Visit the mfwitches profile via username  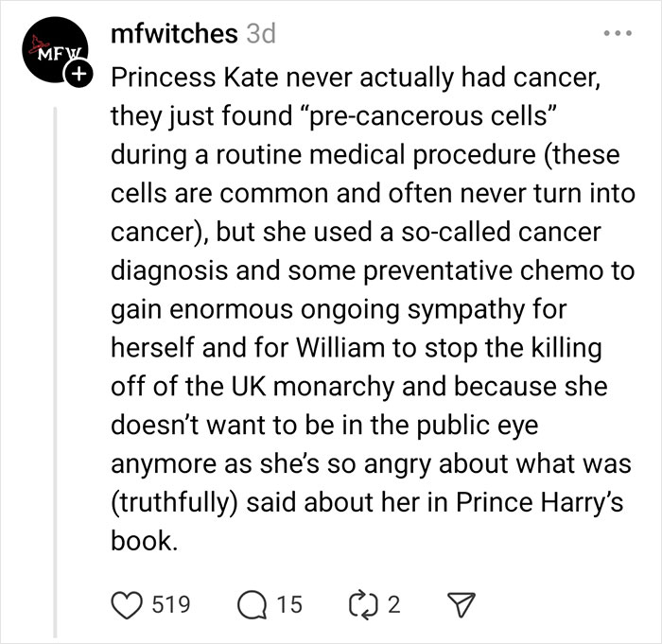point(173,33)
